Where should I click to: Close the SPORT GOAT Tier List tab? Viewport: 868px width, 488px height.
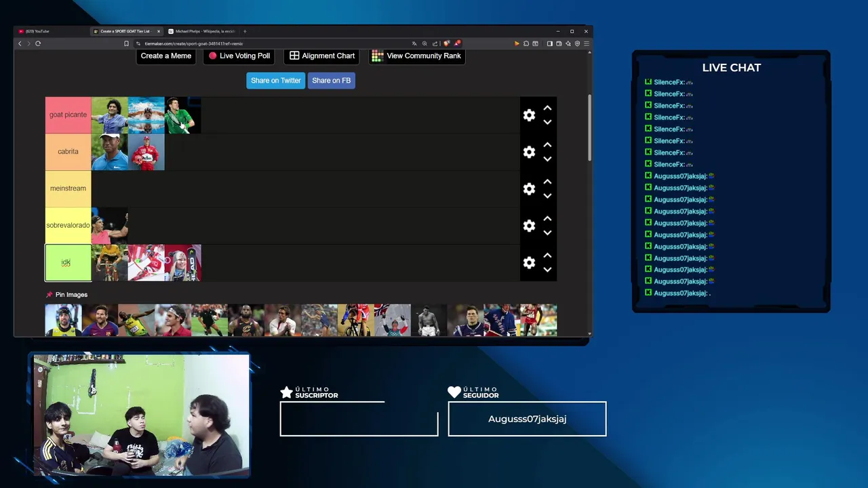click(159, 31)
